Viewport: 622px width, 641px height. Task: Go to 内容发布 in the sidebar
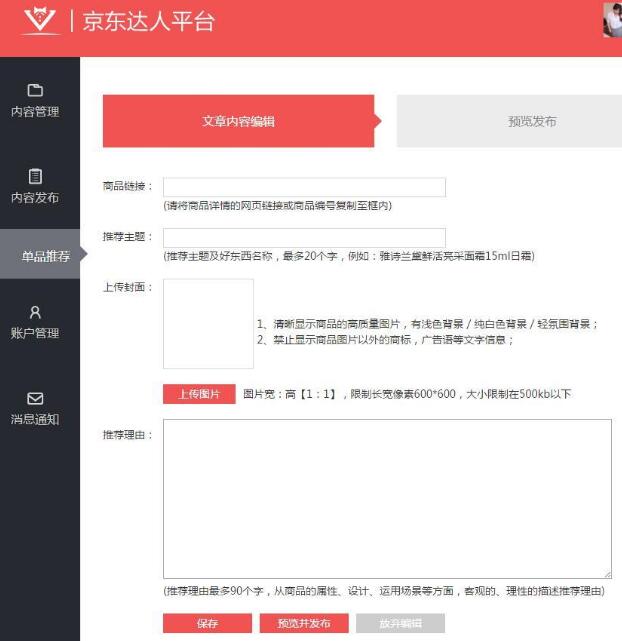(35, 187)
